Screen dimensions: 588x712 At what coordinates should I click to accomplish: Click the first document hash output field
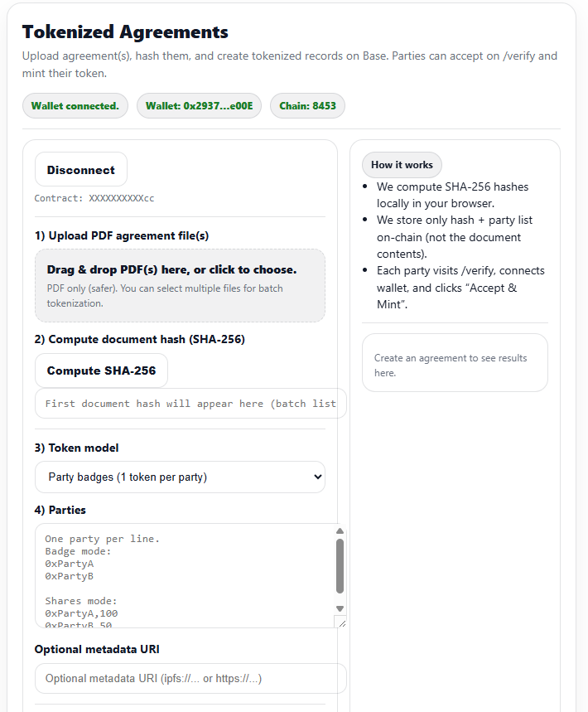coord(190,404)
